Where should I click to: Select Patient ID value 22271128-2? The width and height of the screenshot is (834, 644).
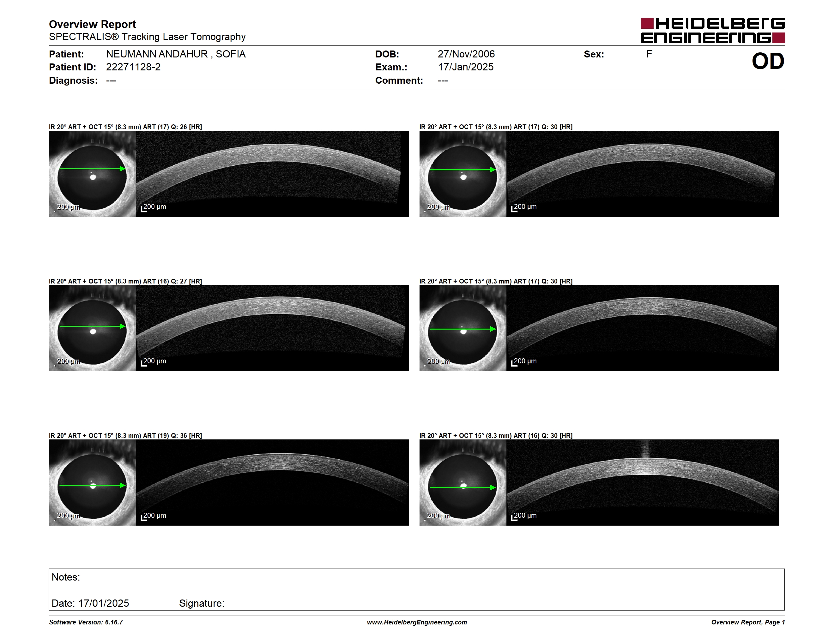point(133,67)
